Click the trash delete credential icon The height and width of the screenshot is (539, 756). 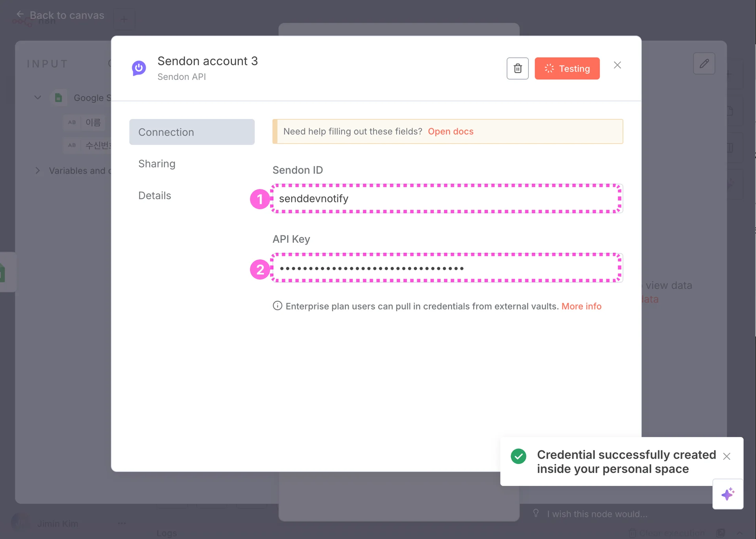coord(517,69)
